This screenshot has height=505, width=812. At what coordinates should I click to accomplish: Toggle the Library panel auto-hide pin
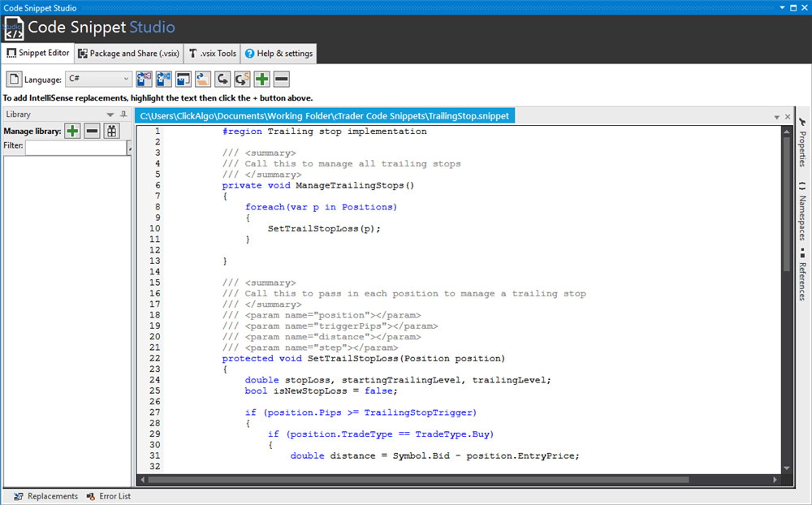pos(123,114)
